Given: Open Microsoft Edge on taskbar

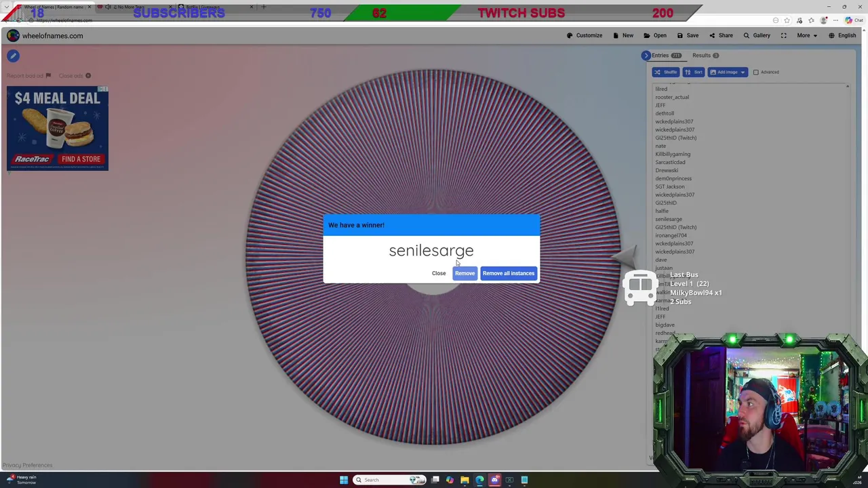Looking at the screenshot, I should click(x=479, y=480).
